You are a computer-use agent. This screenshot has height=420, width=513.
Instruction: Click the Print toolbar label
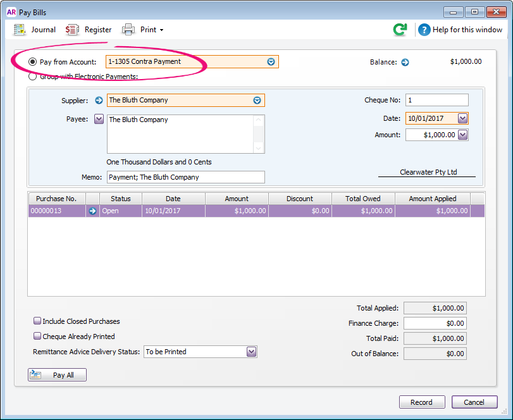click(148, 30)
